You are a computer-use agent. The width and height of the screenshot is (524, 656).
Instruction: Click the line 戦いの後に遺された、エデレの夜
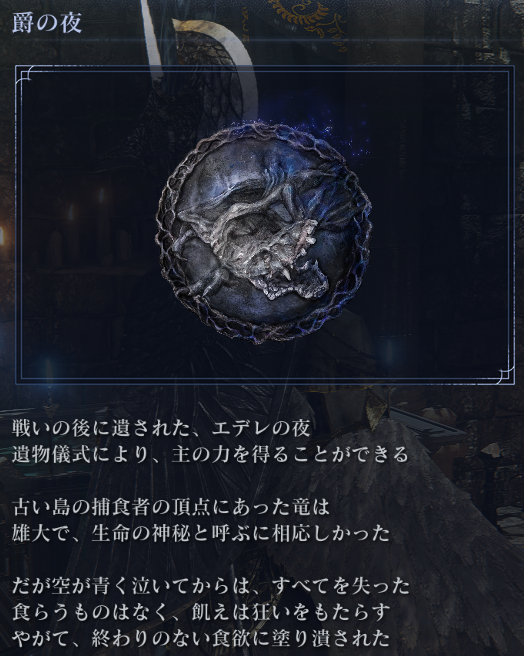(161, 428)
